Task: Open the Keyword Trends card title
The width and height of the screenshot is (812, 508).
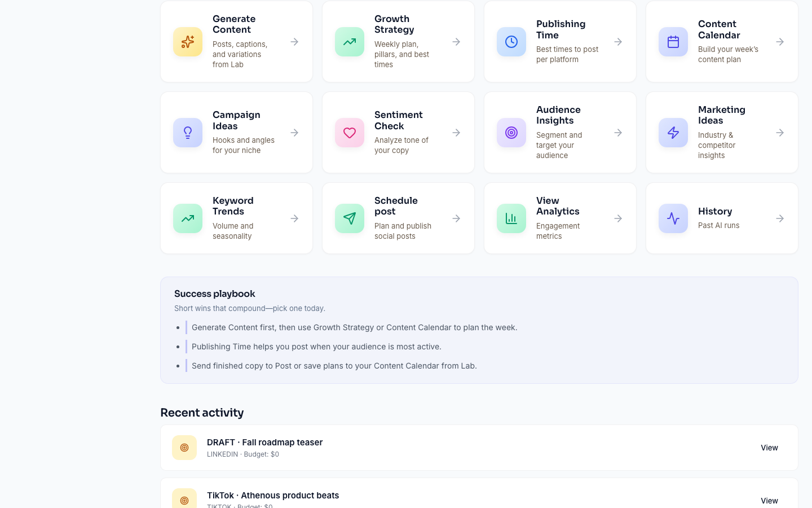Action: 233,206
